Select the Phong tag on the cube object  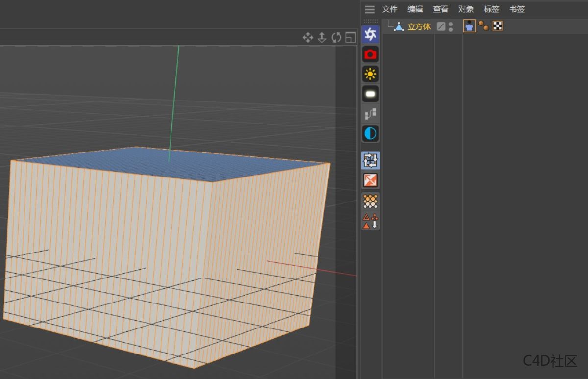tap(484, 26)
